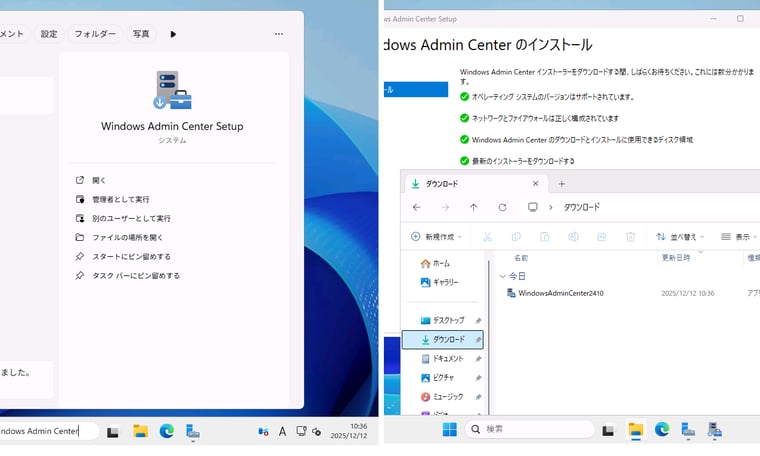Click the Copy toolbar icon
The height and width of the screenshot is (456, 760).
516,236
